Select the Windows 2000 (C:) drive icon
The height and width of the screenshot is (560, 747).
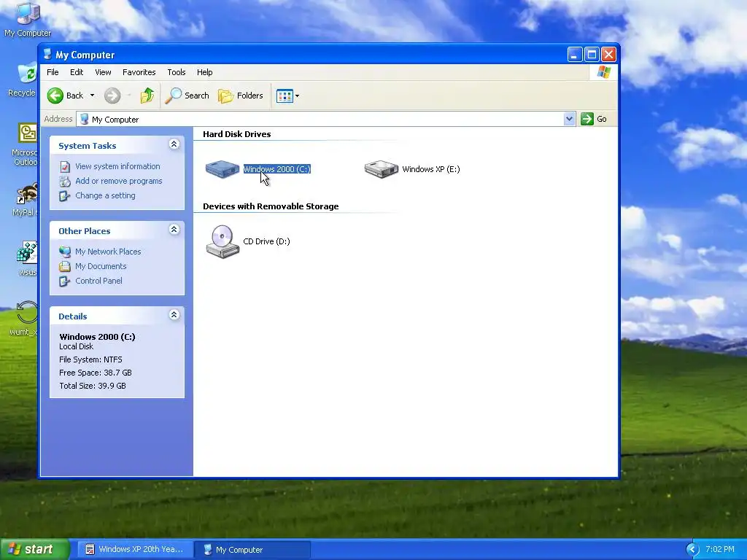(222, 168)
